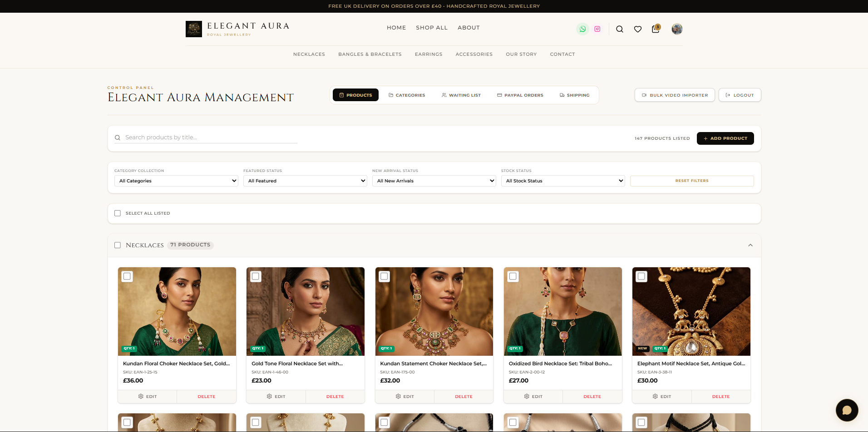Click the gear icon on Gold Tone Floral edit
This screenshot has height=432, width=868.
click(x=269, y=397)
